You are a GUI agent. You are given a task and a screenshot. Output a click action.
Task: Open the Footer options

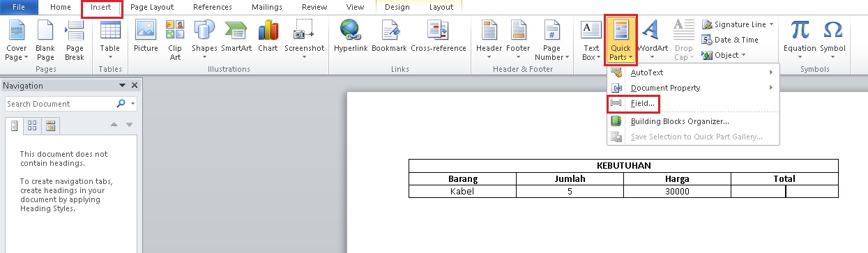[x=518, y=40]
